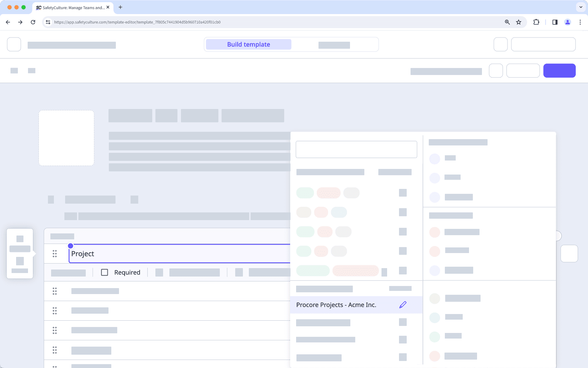This screenshot has height=368, width=588.
Task: Click the page reload icon in the browser
Action: (x=33, y=22)
